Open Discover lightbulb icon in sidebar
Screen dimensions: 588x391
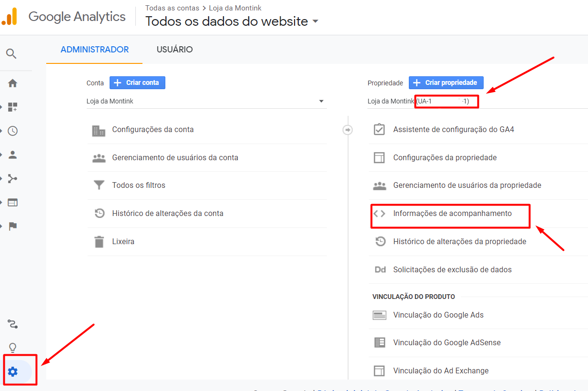12,348
